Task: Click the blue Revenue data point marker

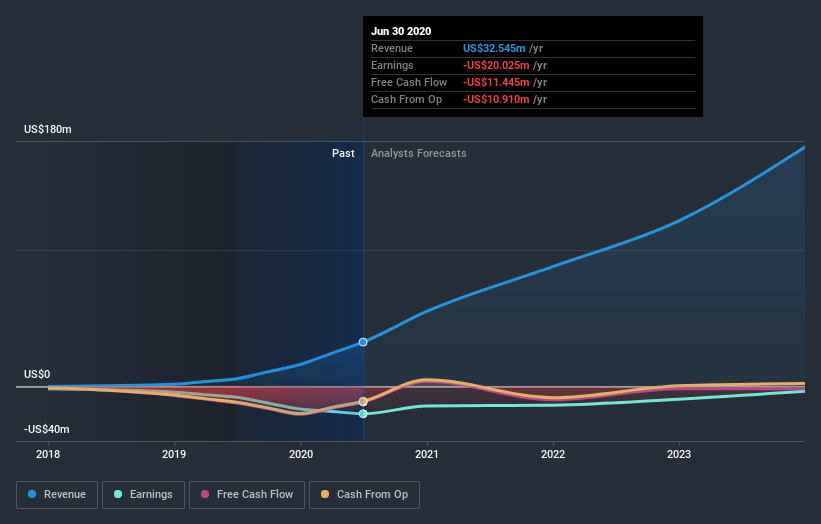Action: tap(363, 342)
